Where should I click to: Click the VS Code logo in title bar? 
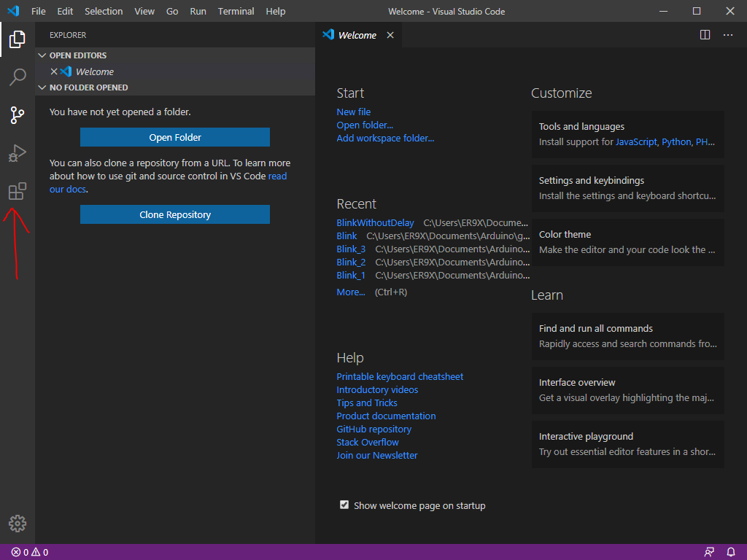click(13, 11)
